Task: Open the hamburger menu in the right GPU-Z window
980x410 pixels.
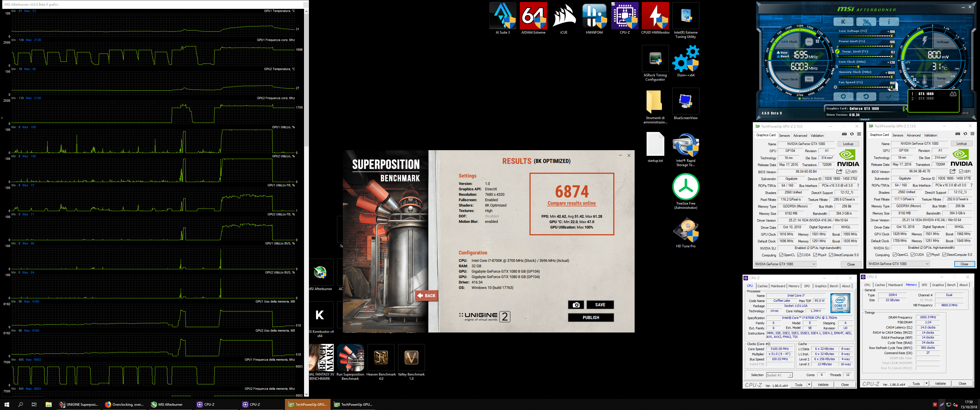Action: (972, 134)
